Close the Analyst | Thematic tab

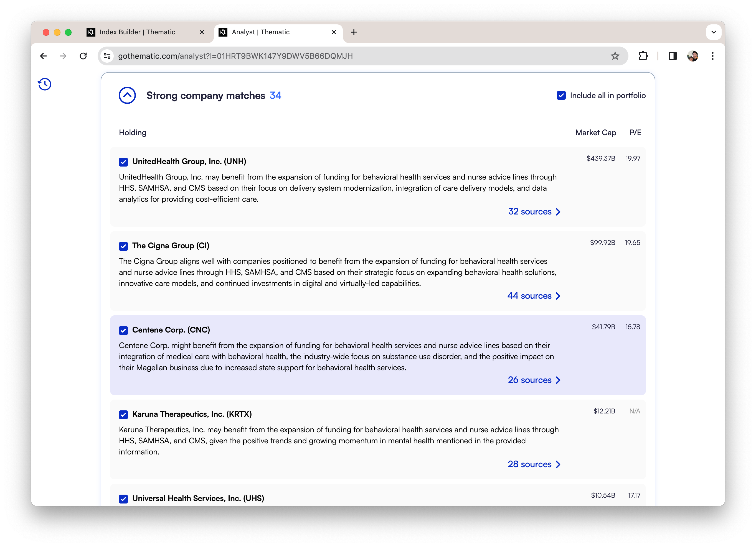[334, 32]
